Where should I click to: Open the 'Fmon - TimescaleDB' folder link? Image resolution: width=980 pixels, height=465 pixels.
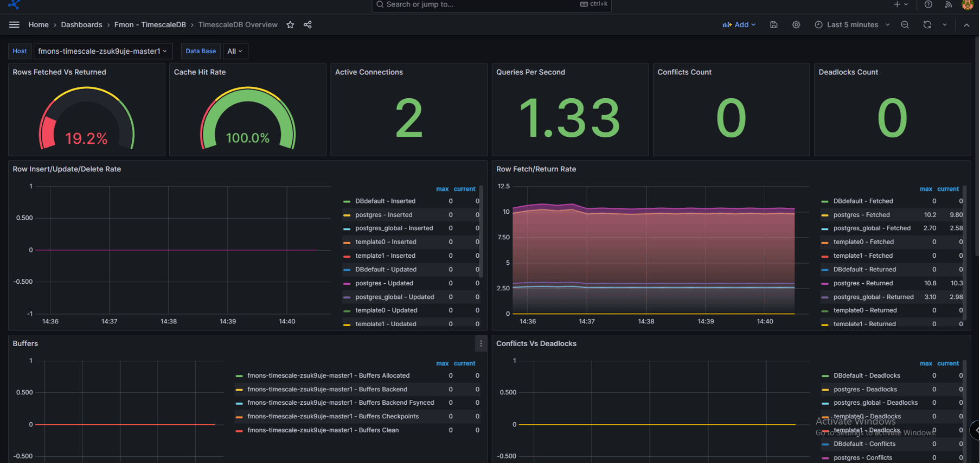[150, 25]
